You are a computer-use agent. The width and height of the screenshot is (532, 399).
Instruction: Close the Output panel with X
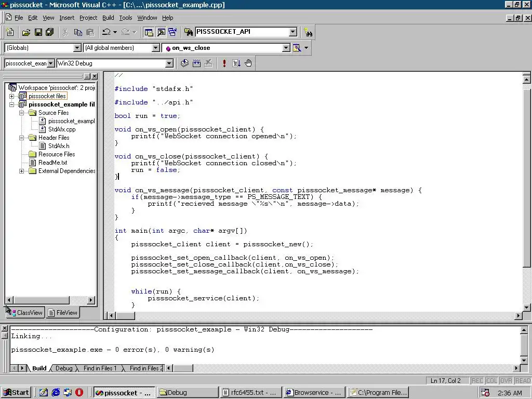tap(4, 328)
